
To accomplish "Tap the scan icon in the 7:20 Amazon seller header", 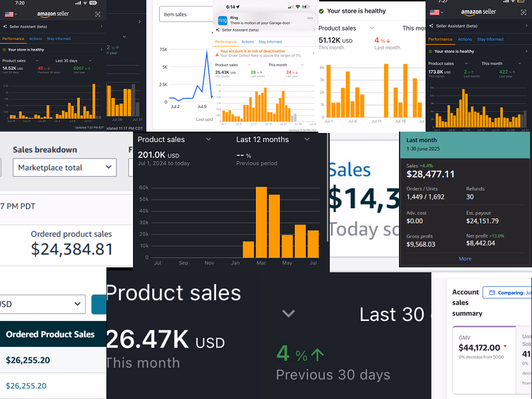I will (98, 14).
